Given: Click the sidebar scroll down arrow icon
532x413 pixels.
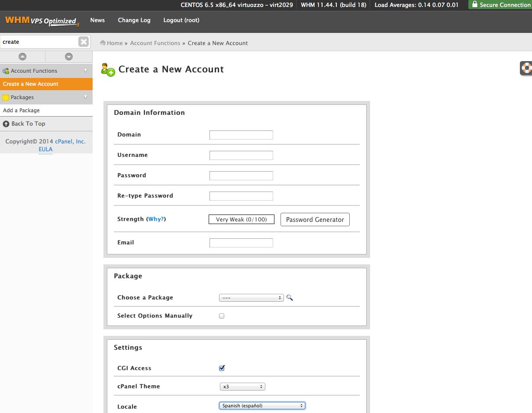Looking at the screenshot, I should pyautogui.click(x=69, y=57).
